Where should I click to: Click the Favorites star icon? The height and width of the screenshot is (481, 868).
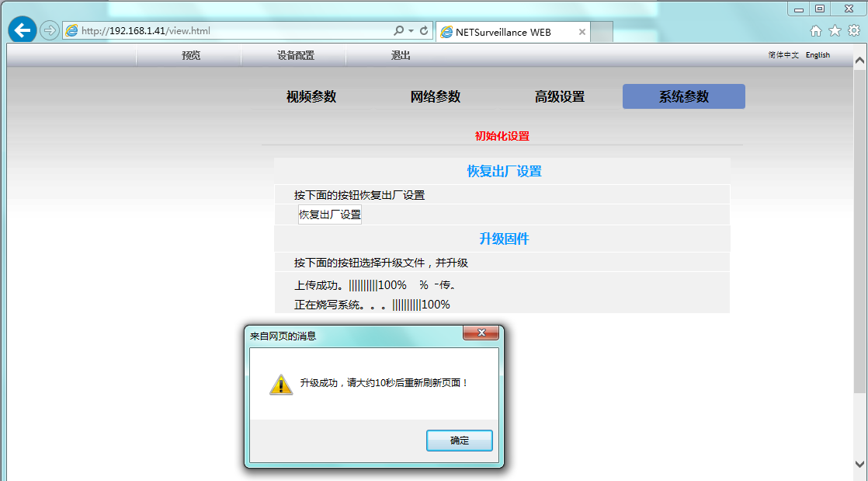[835, 31]
